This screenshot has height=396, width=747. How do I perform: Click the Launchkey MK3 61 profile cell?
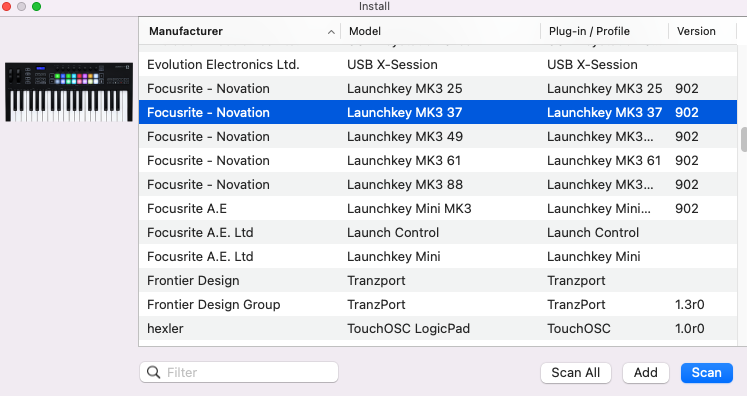pos(604,160)
